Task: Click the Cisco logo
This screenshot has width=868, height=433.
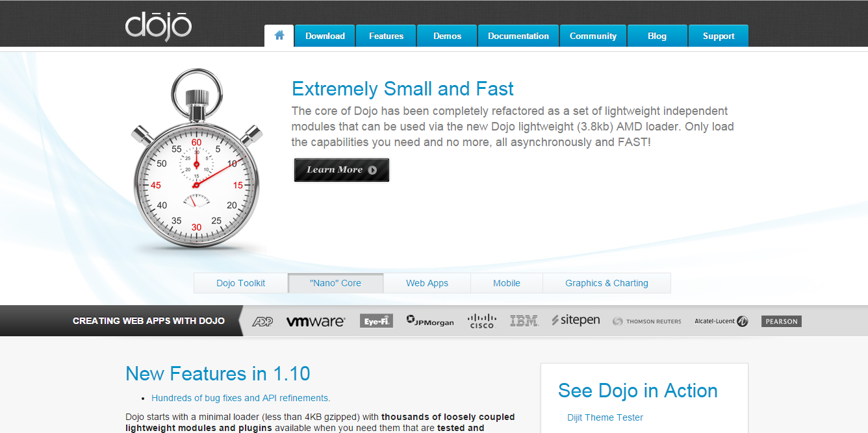Action: tap(481, 321)
